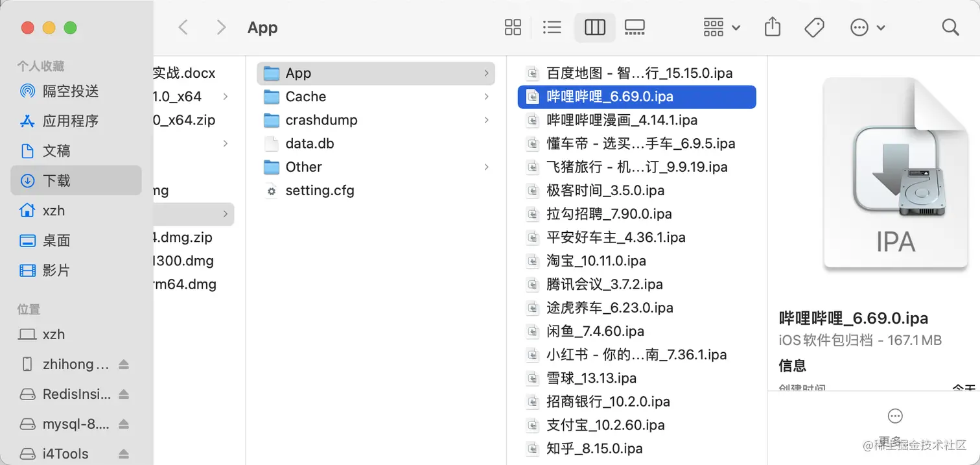Select 小红书 ipa file
980x465 pixels.
637,355
